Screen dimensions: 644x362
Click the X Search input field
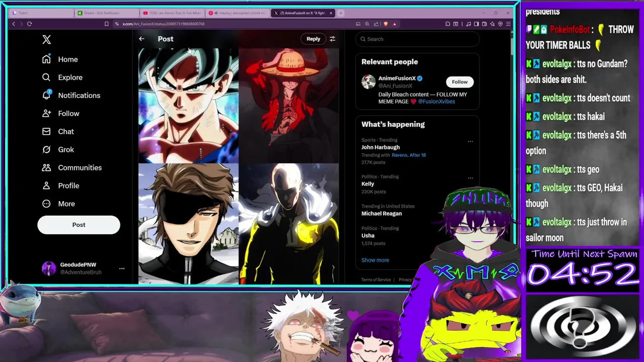(x=417, y=39)
